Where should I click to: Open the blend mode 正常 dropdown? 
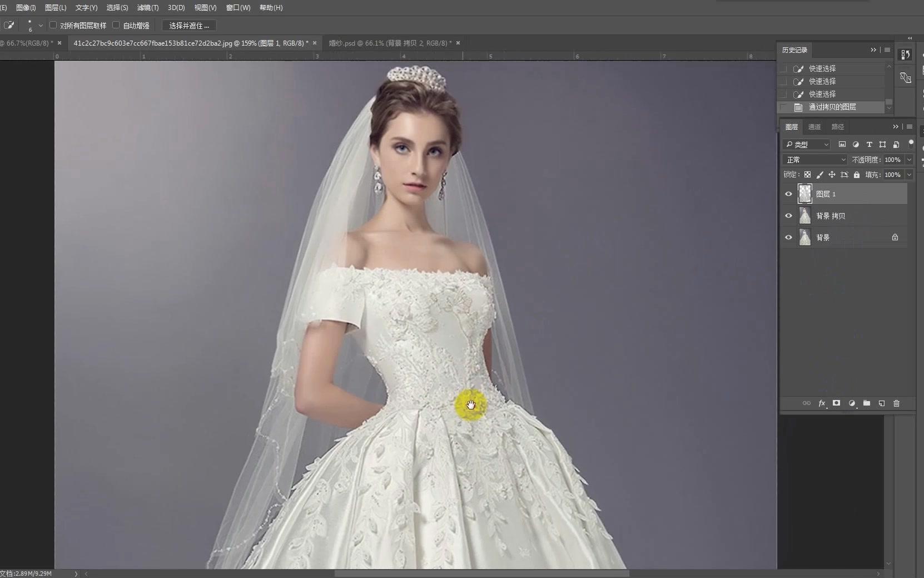click(x=815, y=160)
